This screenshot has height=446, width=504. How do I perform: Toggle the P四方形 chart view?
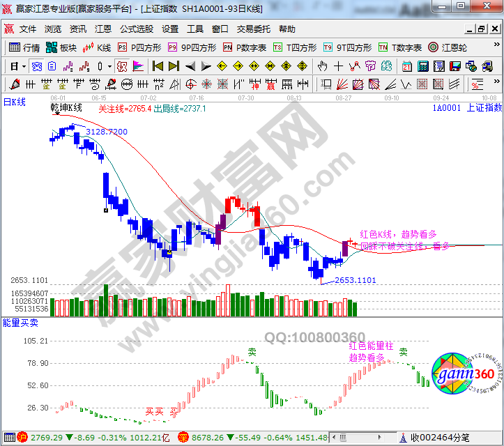(x=139, y=47)
